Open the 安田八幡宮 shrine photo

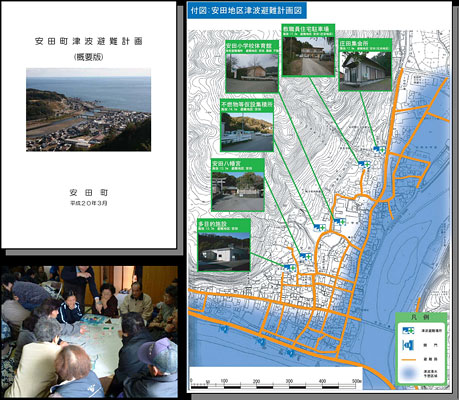[x=238, y=191]
